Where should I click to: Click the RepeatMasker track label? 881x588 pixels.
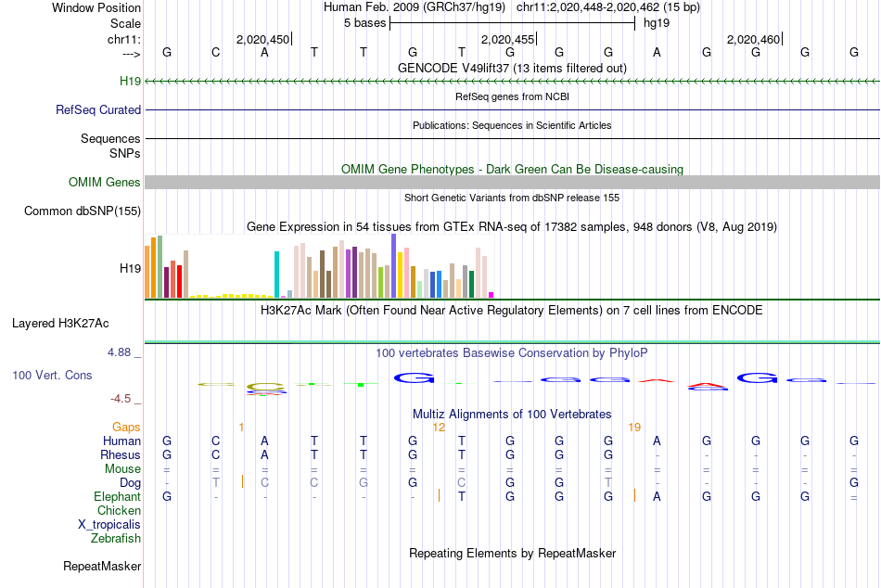(102, 566)
